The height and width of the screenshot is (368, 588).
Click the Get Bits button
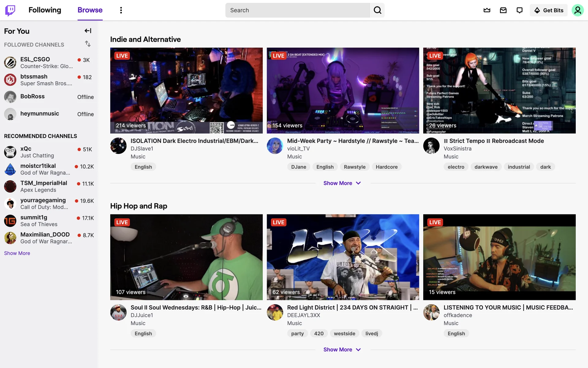click(548, 10)
